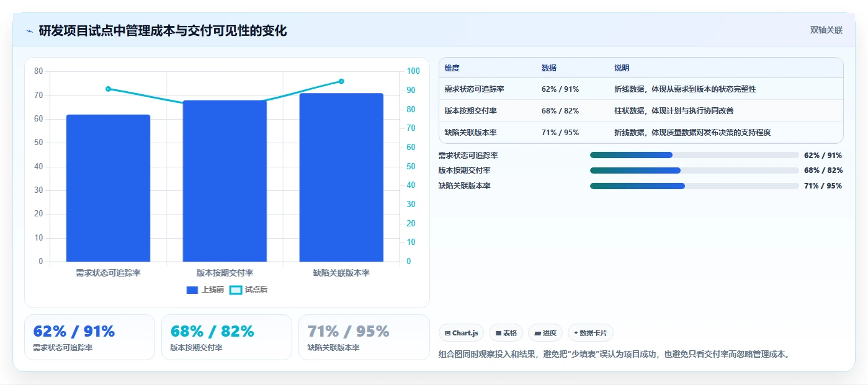
Task: Click the 68% / 82% value beside progress bar
Action: coord(823,170)
